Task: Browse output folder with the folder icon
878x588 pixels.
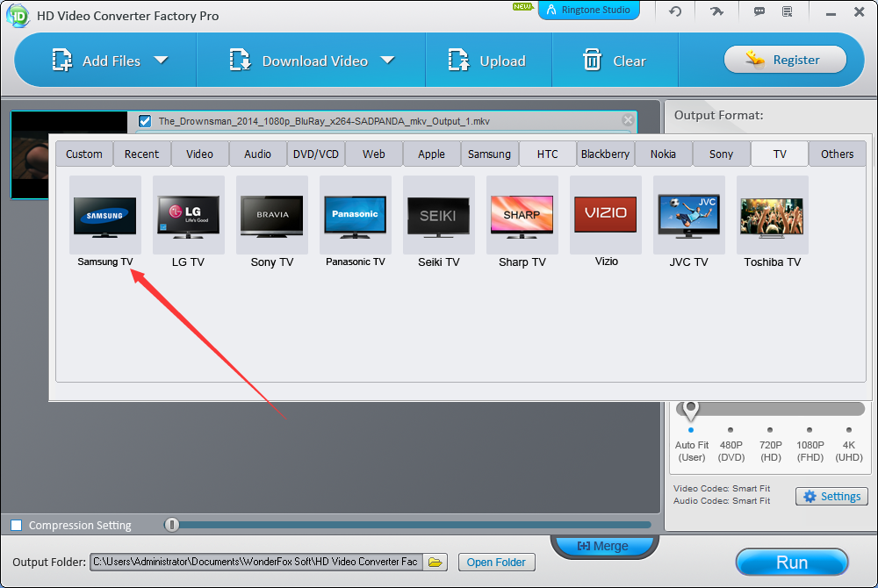Action: pyautogui.click(x=435, y=562)
